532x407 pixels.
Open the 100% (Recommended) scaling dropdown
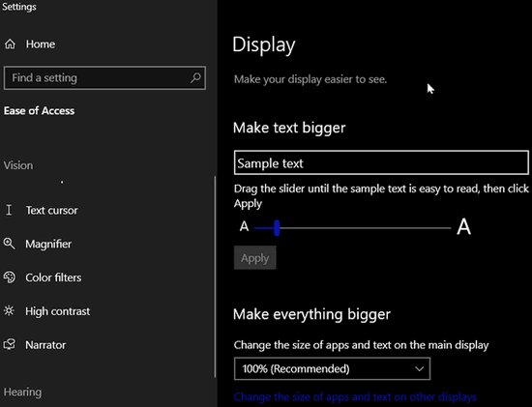[332, 368]
